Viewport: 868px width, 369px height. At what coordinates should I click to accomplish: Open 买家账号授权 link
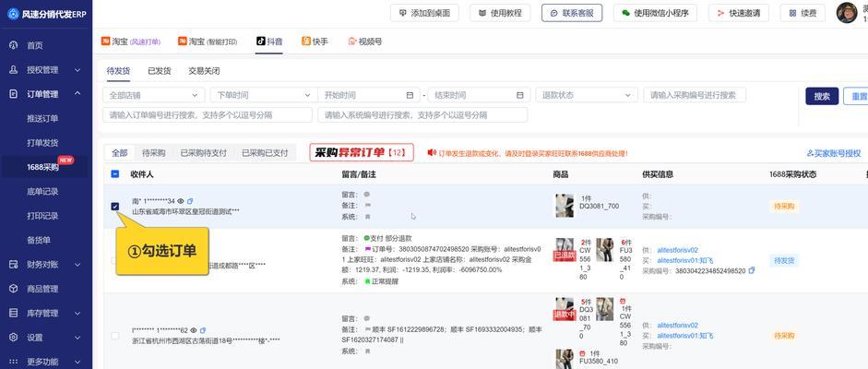834,153
